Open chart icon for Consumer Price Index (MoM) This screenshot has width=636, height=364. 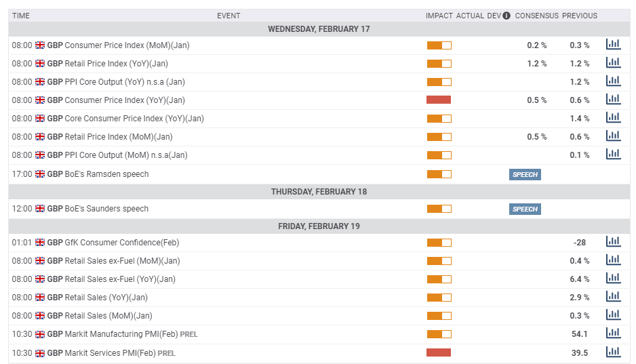click(613, 45)
